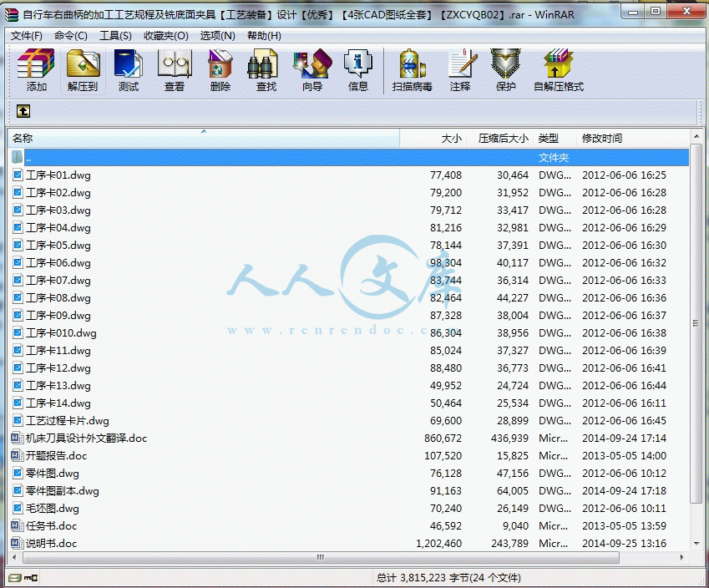Select file 工序卡04.dwg
This screenshot has width=709, height=588.
(x=58, y=227)
